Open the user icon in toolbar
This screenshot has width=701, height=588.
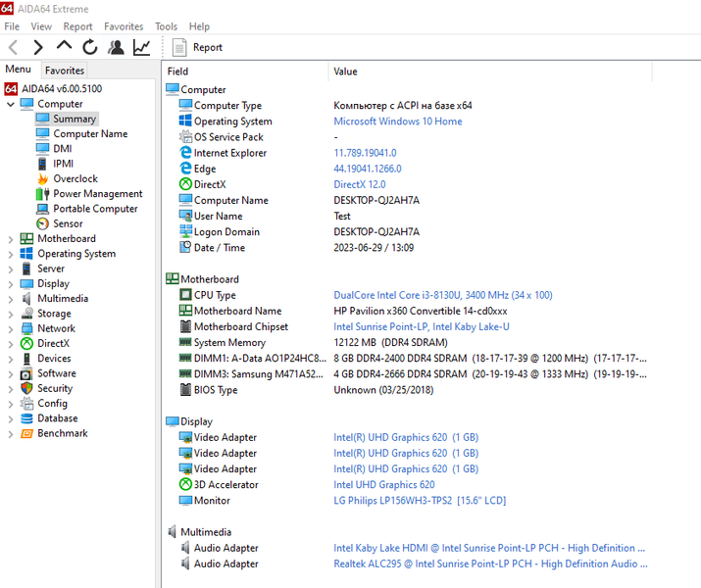click(x=116, y=47)
